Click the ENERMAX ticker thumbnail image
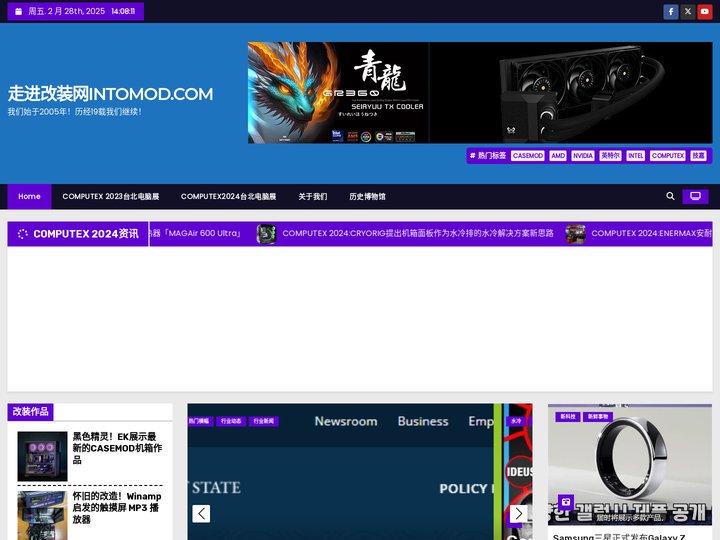The width and height of the screenshot is (720, 540). [575, 234]
